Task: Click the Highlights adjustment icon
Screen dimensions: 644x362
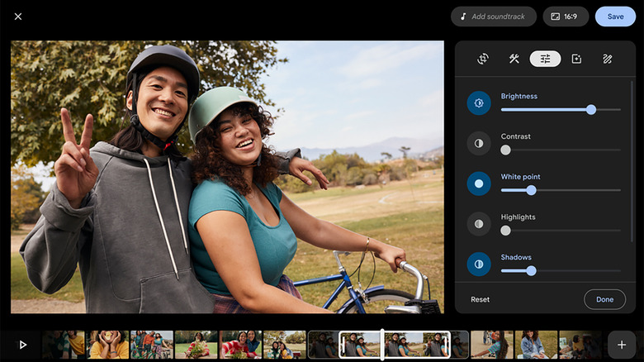Action: coord(479,224)
